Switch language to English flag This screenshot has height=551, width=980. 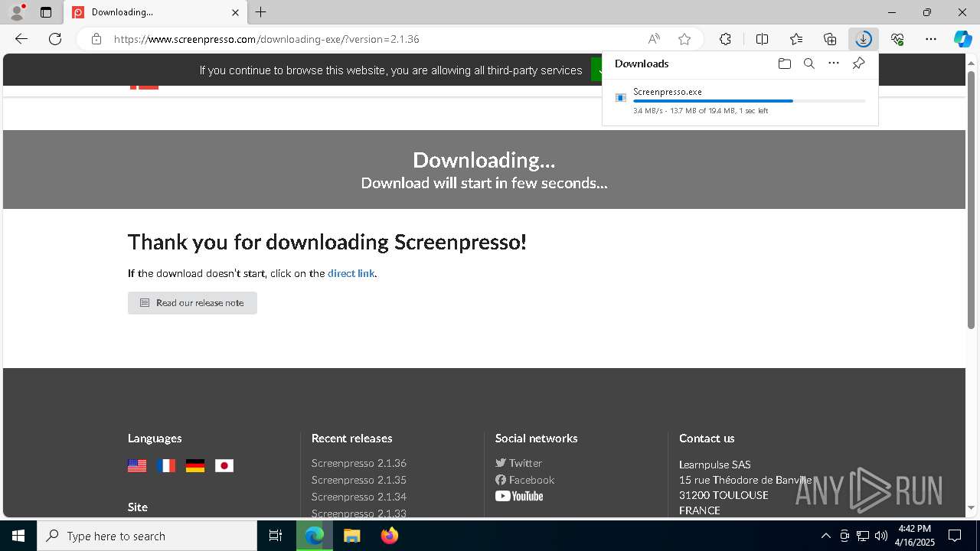tap(137, 465)
